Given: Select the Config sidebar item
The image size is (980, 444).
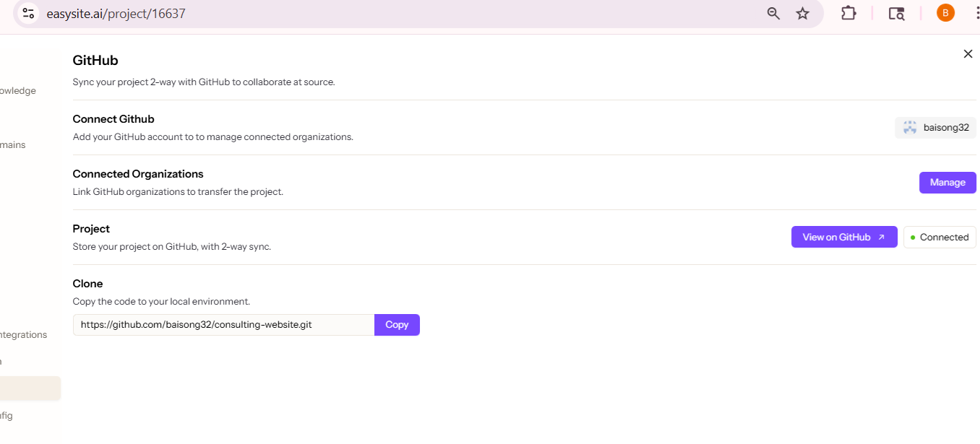Looking at the screenshot, I should [x=7, y=416].
